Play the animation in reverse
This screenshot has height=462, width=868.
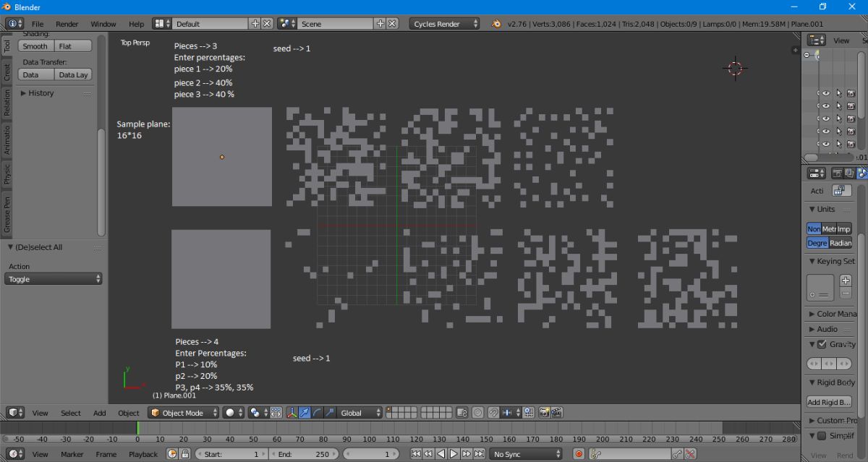click(x=441, y=454)
